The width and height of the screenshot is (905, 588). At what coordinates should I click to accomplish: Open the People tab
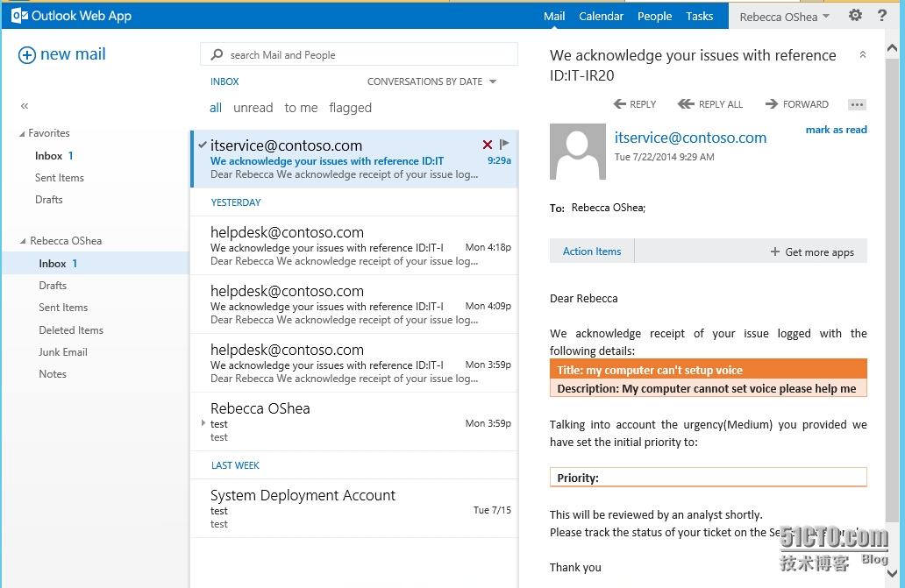pos(654,16)
